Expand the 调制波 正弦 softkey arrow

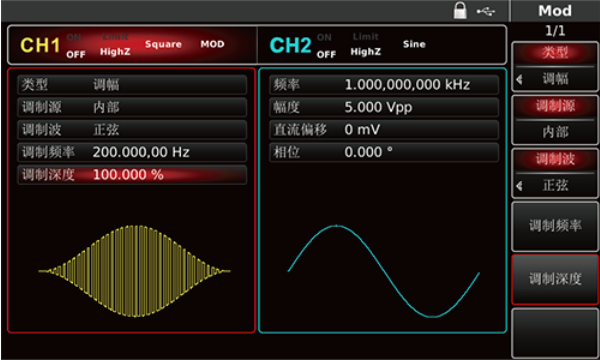coord(519,186)
